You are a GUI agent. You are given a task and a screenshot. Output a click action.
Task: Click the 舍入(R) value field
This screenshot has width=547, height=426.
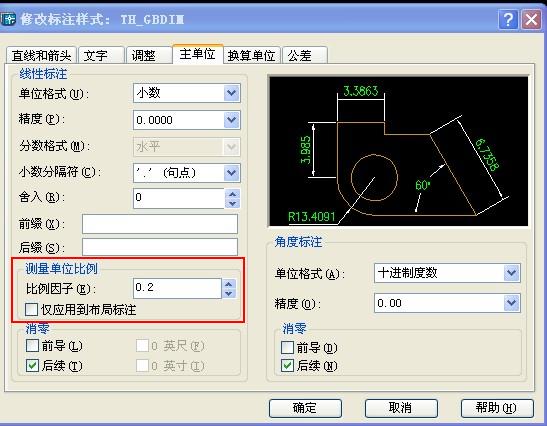[x=179, y=198]
